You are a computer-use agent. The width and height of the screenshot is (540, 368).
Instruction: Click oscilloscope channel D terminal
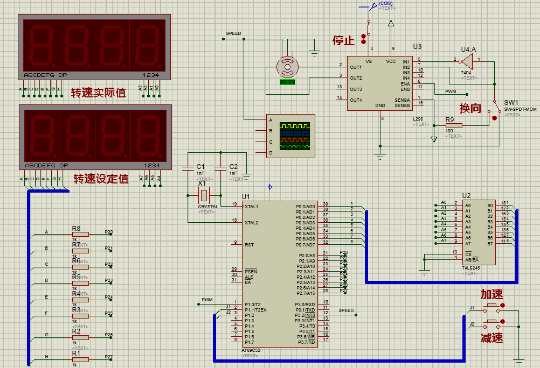pos(262,153)
